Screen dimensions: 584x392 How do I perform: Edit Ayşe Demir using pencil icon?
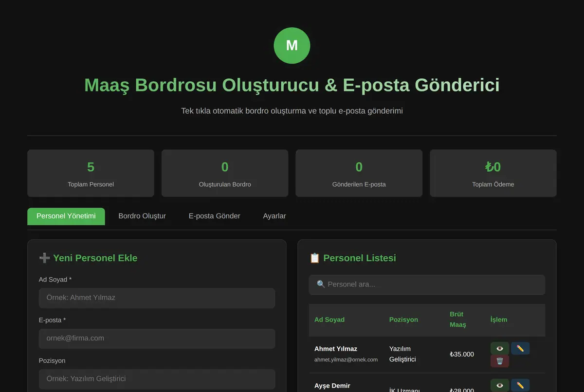tap(520, 385)
